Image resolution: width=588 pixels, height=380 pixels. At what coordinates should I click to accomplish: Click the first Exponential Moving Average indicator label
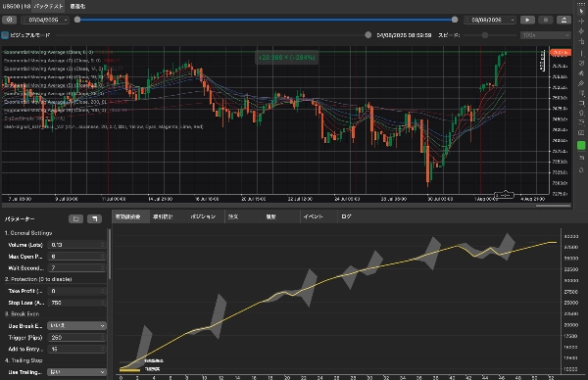coord(48,52)
